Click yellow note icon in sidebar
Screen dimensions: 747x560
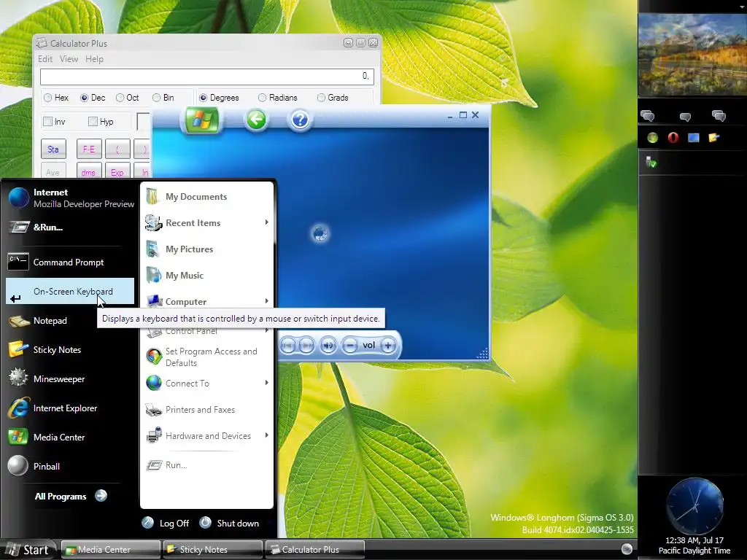713,138
